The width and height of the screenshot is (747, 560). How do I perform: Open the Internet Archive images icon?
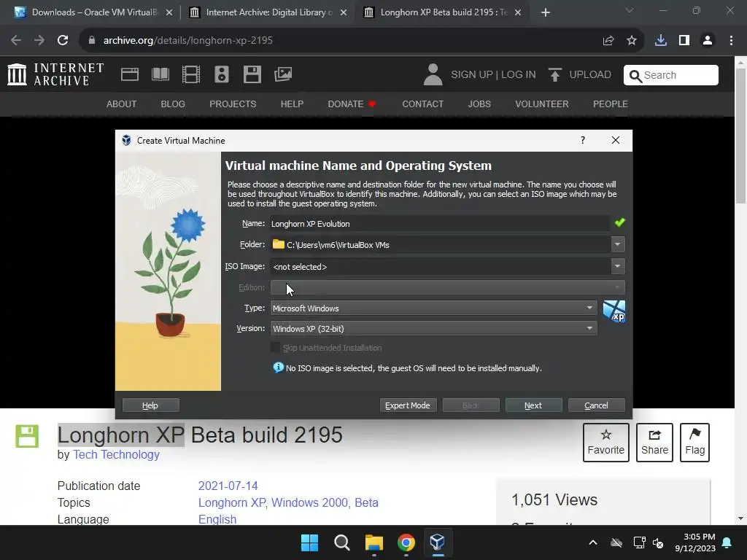pyautogui.click(x=283, y=74)
